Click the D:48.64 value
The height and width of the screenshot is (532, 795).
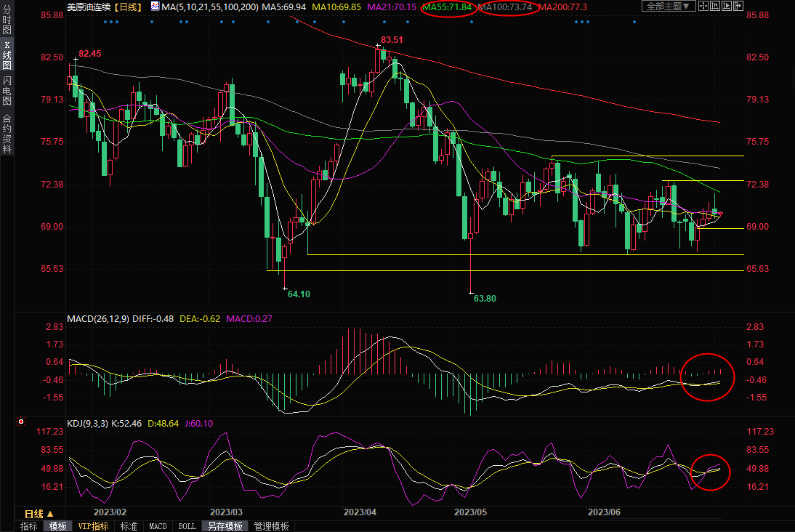[x=163, y=424]
